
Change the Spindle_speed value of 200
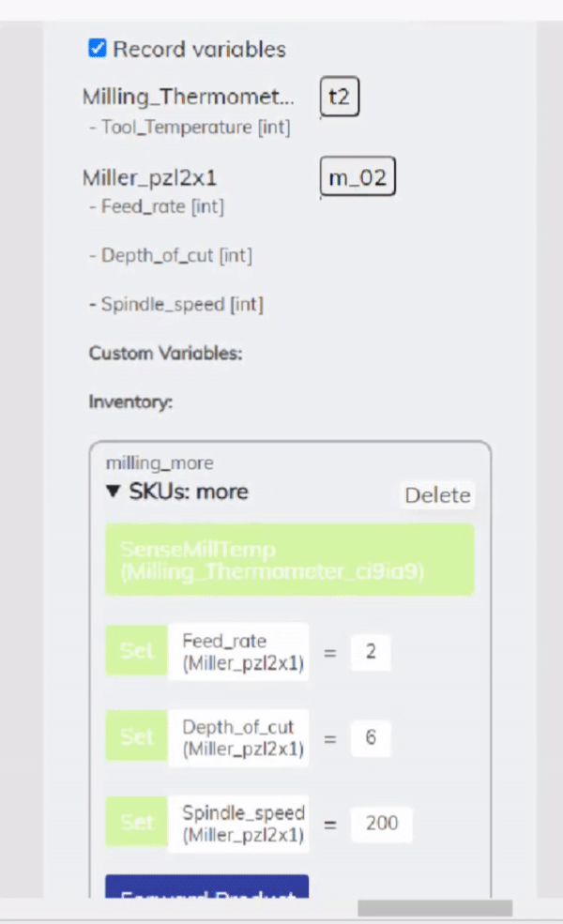coord(381,824)
